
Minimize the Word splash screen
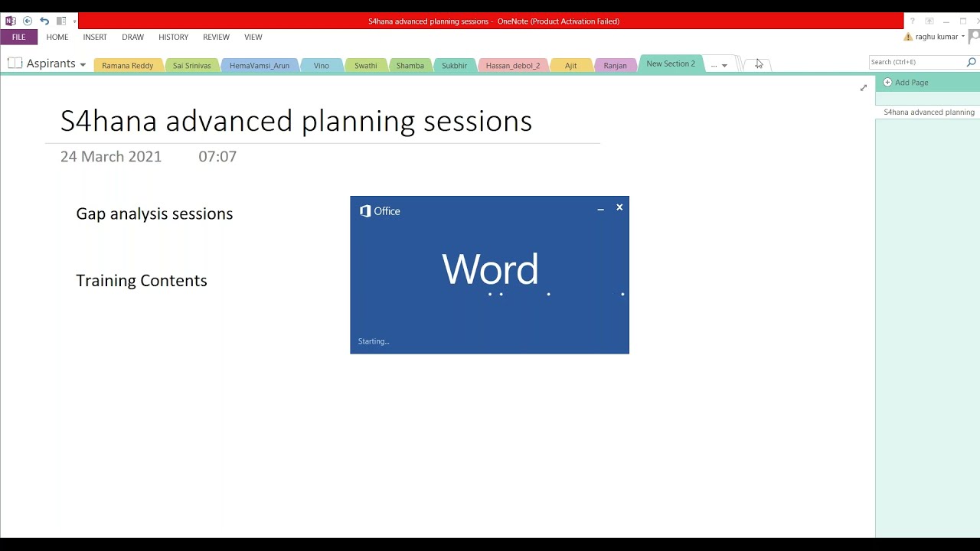pos(600,208)
